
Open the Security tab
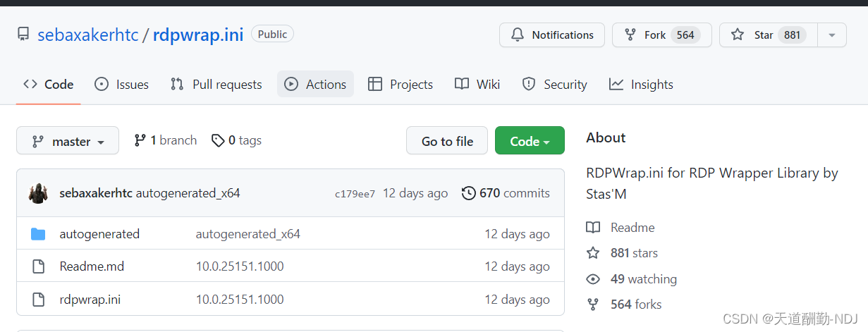tap(554, 85)
